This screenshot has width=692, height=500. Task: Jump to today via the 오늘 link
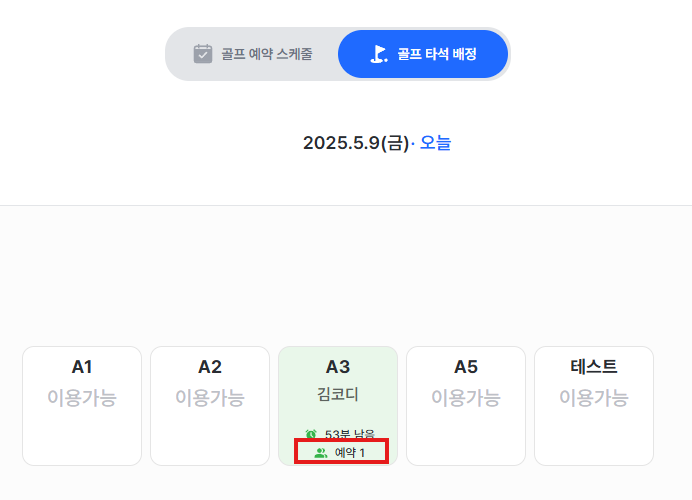point(435,143)
